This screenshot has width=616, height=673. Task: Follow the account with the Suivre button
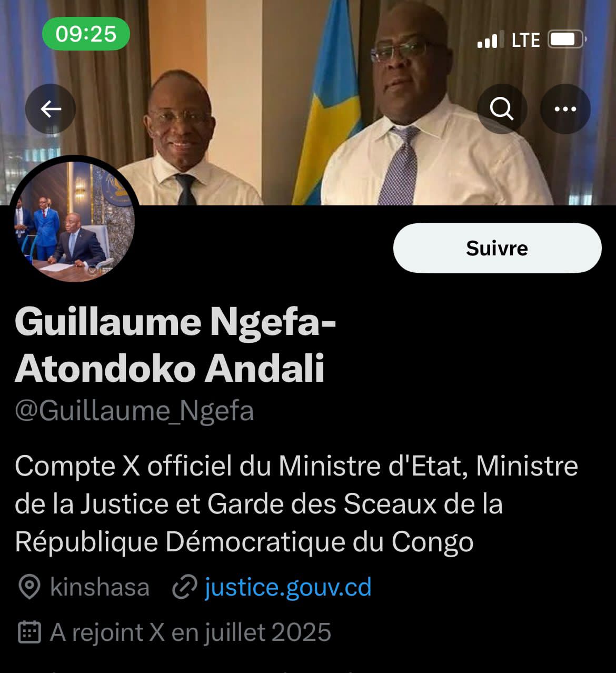[x=497, y=248]
